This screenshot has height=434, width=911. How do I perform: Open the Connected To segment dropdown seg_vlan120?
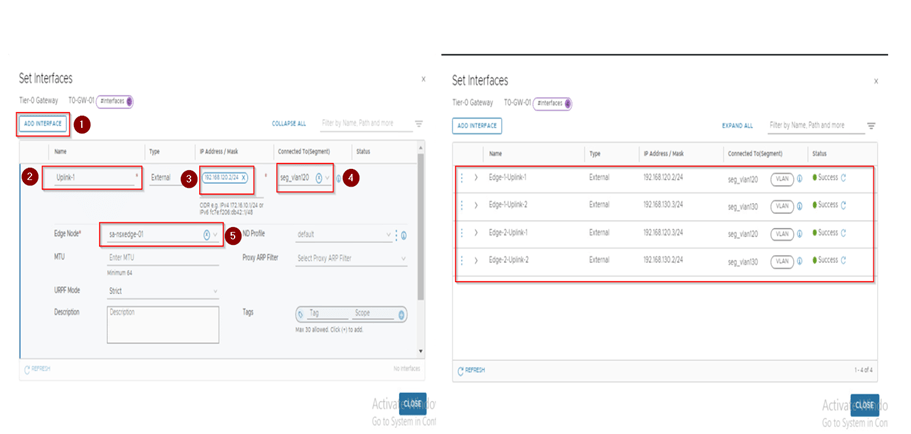coord(328,177)
